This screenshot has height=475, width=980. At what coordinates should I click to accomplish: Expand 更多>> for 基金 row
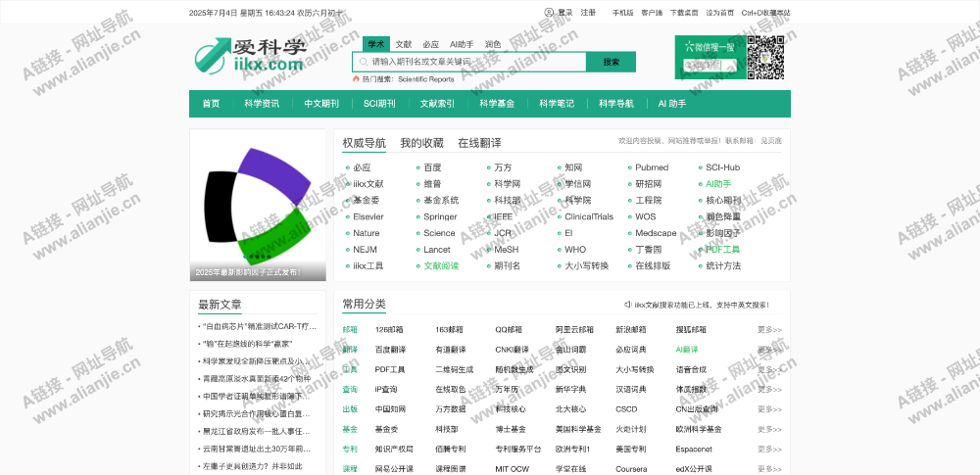(769, 429)
